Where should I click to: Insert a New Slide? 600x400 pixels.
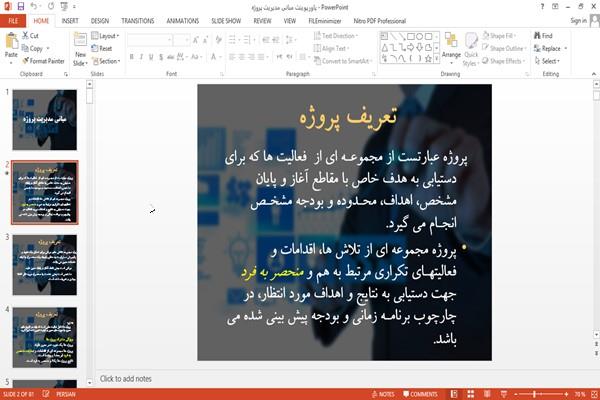tap(80, 49)
